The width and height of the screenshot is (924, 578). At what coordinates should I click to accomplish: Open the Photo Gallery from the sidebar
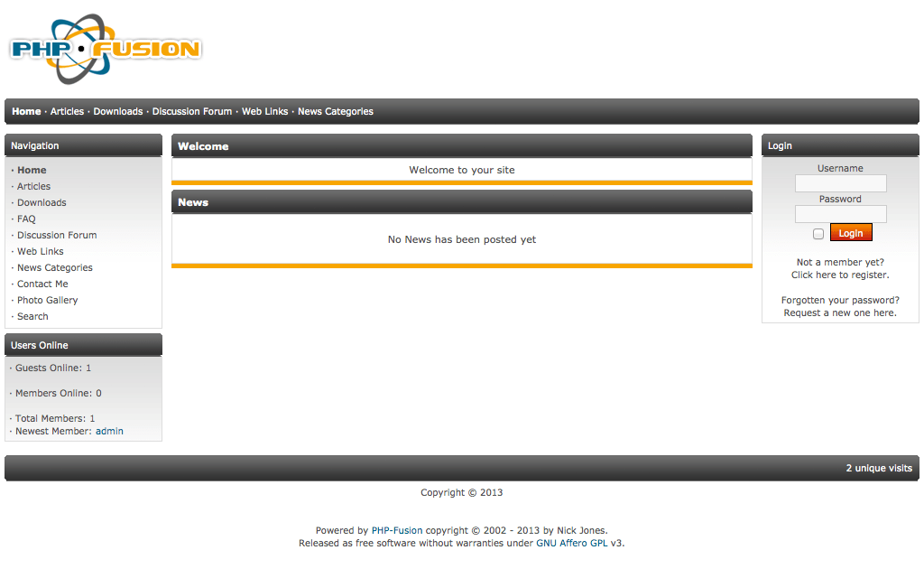tap(47, 300)
